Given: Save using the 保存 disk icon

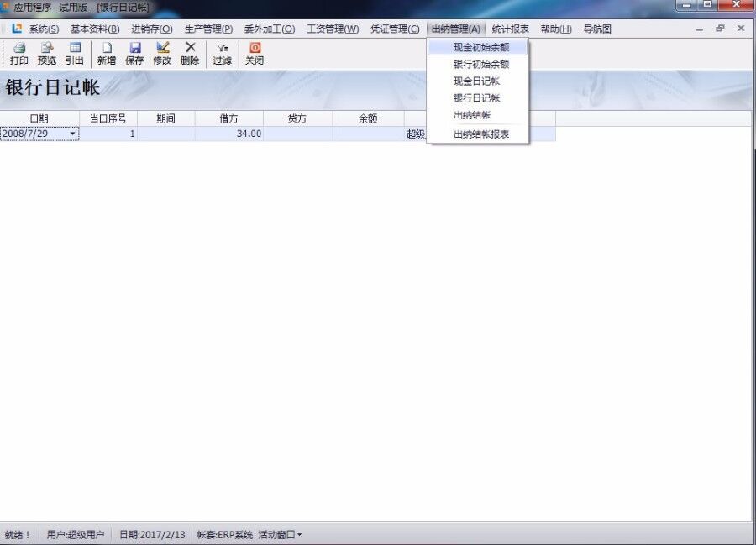Looking at the screenshot, I should (x=134, y=54).
